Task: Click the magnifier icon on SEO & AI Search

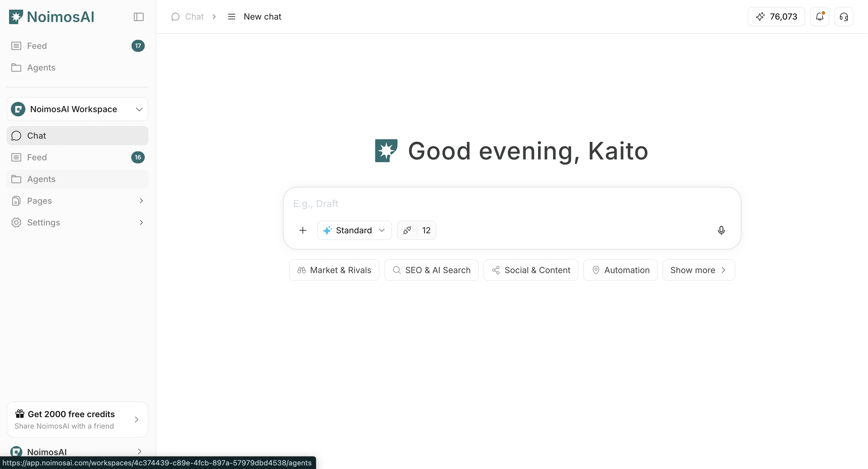Action: coord(397,270)
